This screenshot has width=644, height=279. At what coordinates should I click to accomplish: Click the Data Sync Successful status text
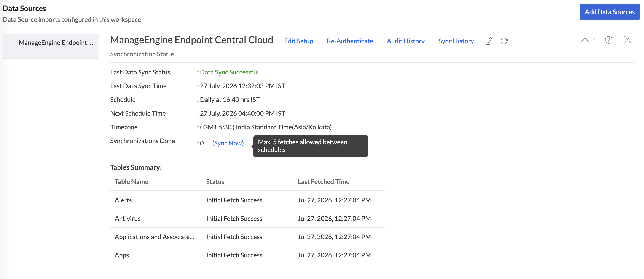(x=229, y=72)
